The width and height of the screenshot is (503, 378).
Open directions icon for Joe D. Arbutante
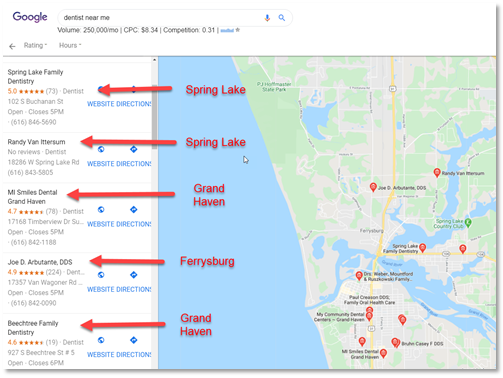click(134, 275)
